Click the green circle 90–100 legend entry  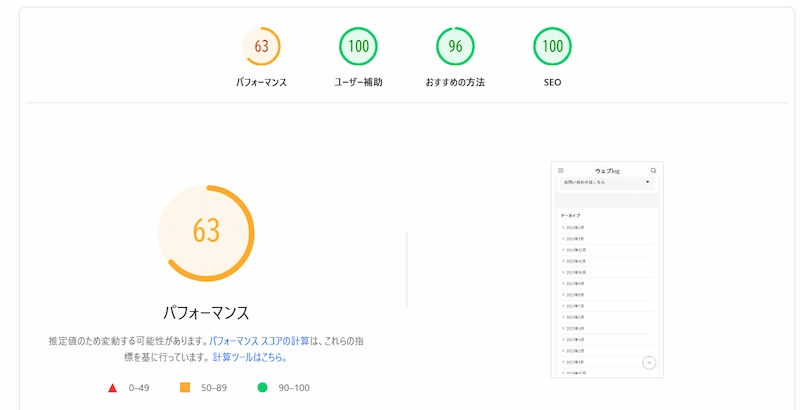point(283,388)
